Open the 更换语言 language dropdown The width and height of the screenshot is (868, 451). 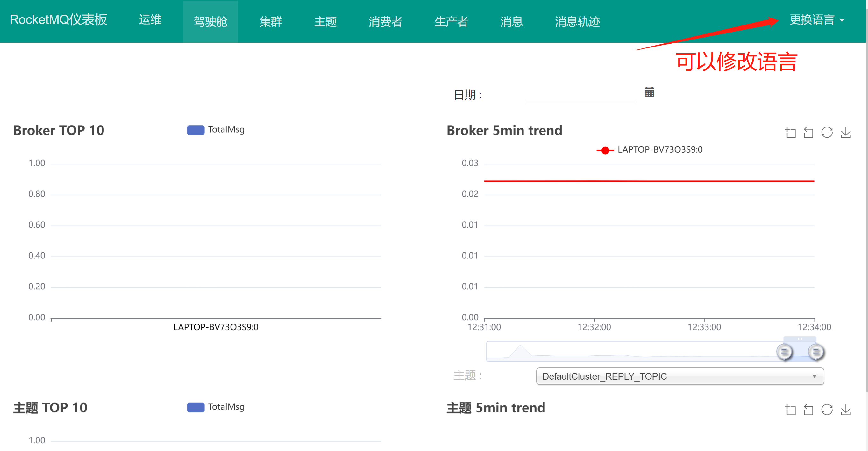[x=816, y=20]
